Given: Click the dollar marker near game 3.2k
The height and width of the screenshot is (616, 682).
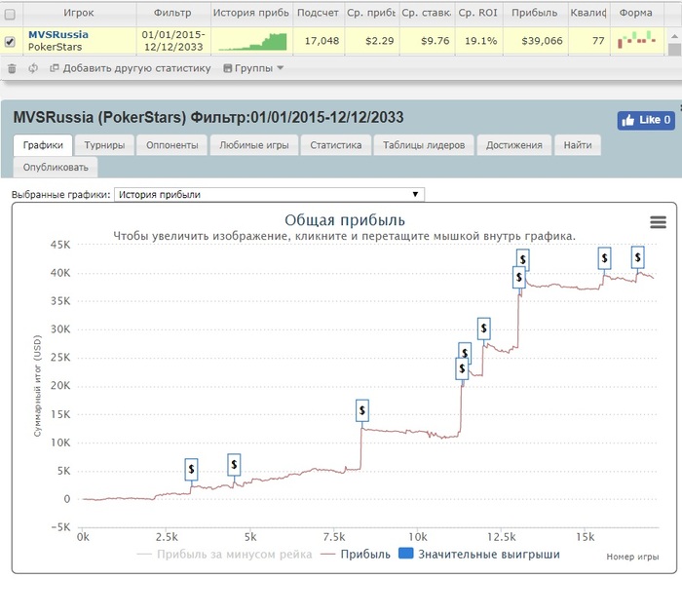Looking at the screenshot, I should 191,470.
